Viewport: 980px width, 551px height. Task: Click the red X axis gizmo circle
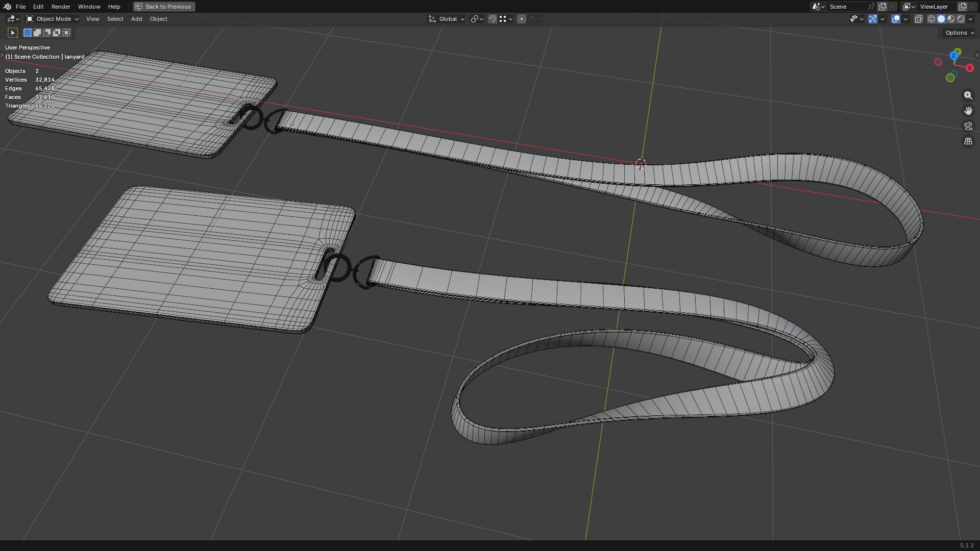pos(970,68)
